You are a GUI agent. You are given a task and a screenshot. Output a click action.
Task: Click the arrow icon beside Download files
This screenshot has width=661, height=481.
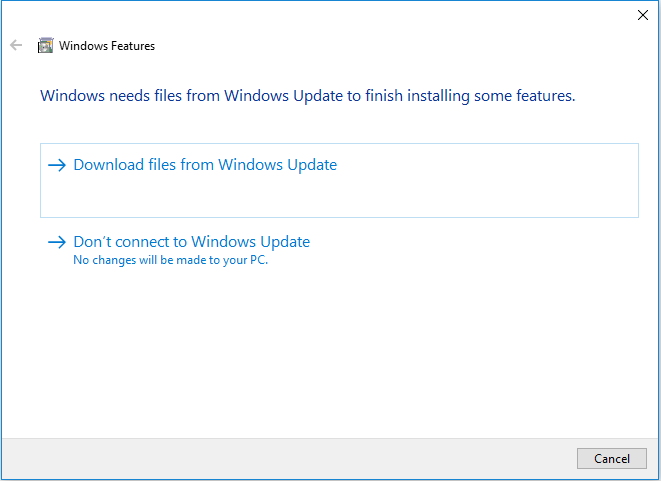57,165
